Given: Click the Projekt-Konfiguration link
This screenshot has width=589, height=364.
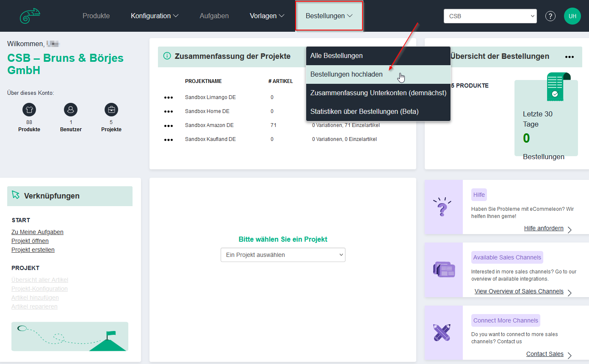Looking at the screenshot, I should pos(39,289).
